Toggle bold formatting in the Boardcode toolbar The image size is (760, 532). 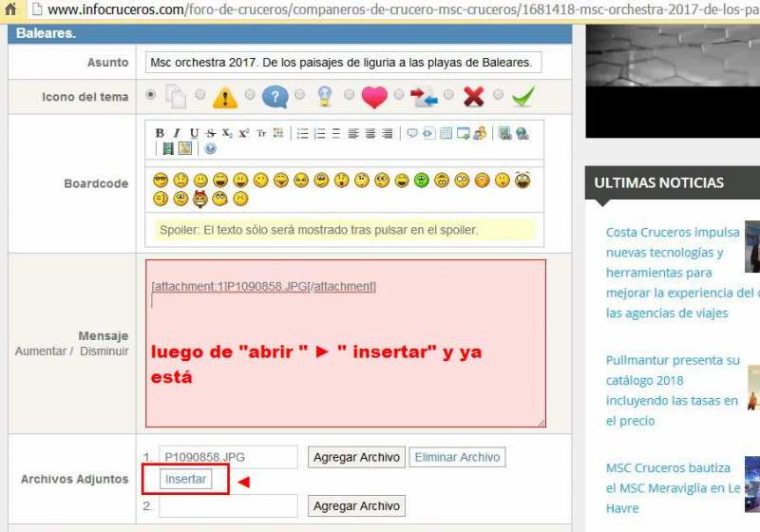pyautogui.click(x=160, y=133)
